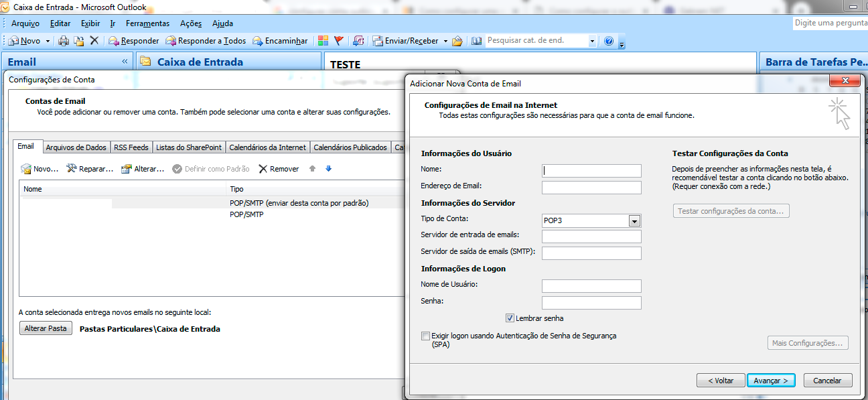Click the Encaminhar forward button

pyautogui.click(x=280, y=41)
